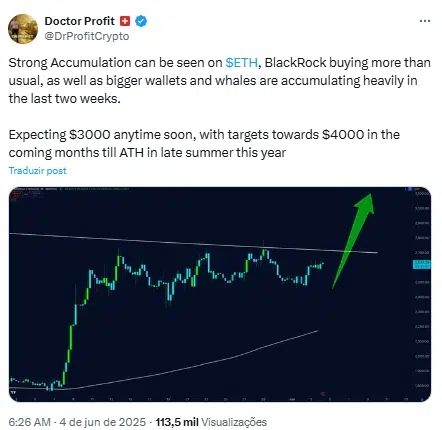Image resolution: width=442 pixels, height=430 pixels.
Task: Open Doctor Profit's profile avatar
Action: [x=23, y=29]
